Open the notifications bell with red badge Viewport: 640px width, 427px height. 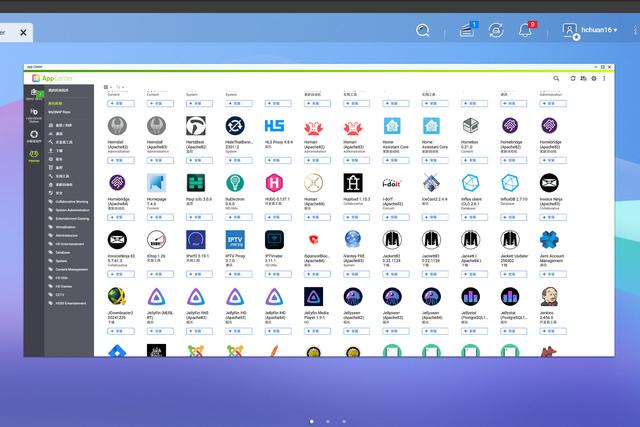click(x=526, y=30)
